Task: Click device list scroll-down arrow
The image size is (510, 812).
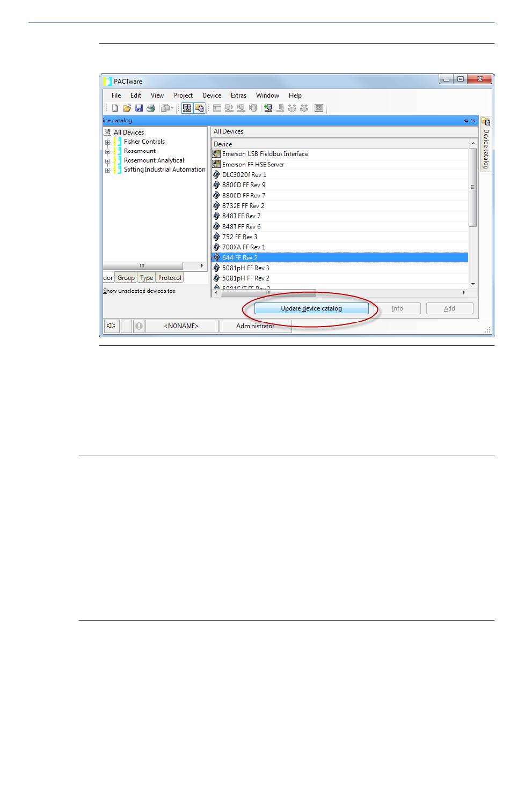Action: tap(473, 284)
